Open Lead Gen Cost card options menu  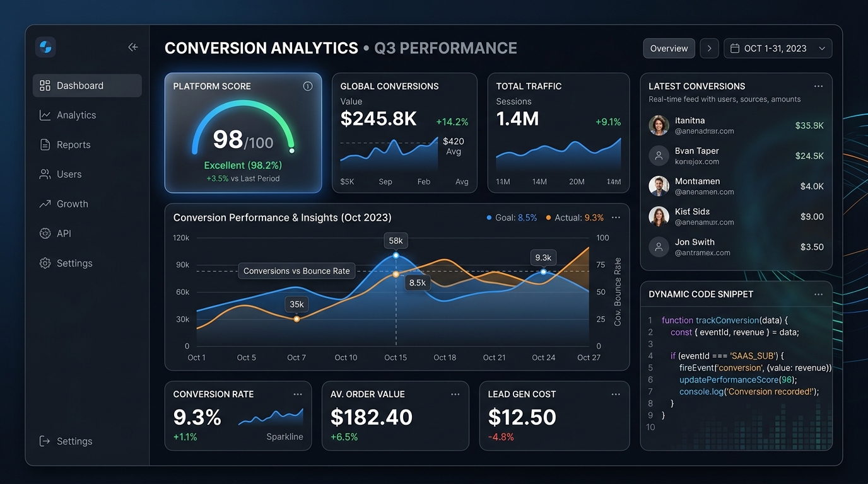616,394
